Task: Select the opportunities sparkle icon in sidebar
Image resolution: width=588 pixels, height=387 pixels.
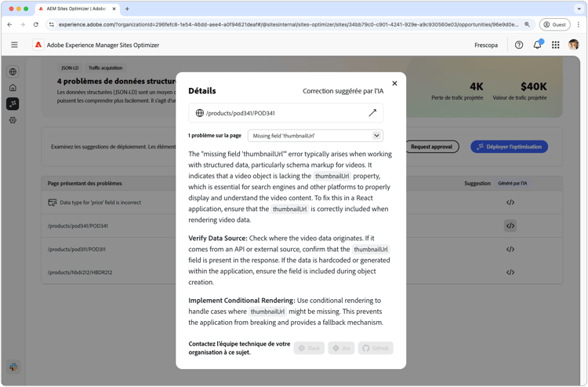Action: [x=13, y=104]
